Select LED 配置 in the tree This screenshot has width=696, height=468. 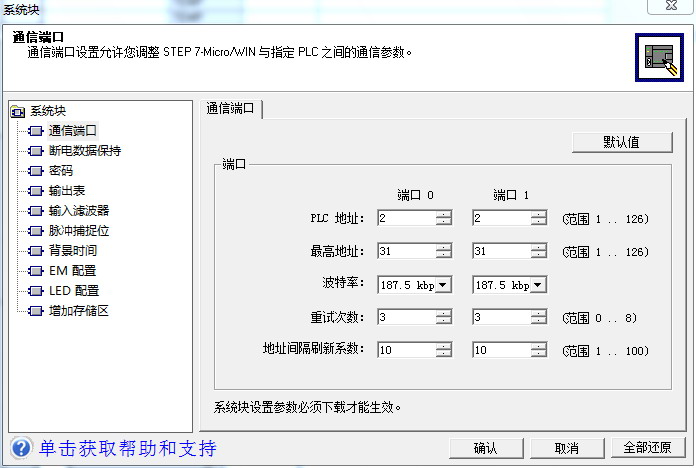74,290
